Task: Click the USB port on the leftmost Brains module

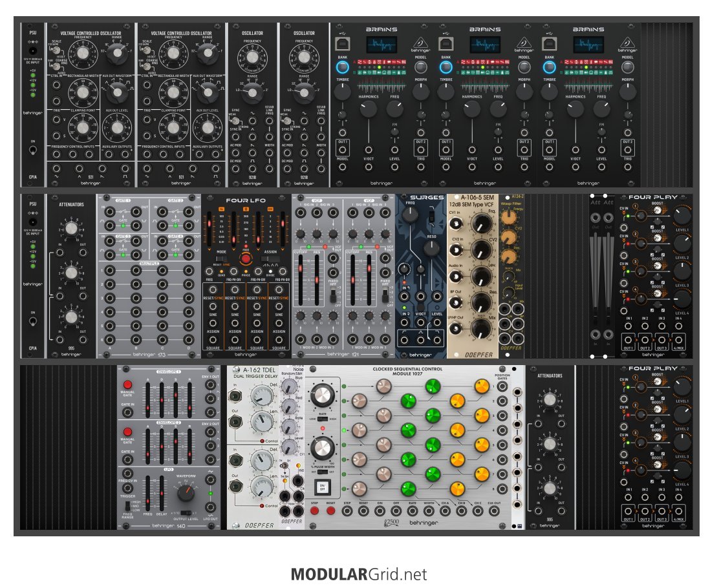Action: point(343,44)
